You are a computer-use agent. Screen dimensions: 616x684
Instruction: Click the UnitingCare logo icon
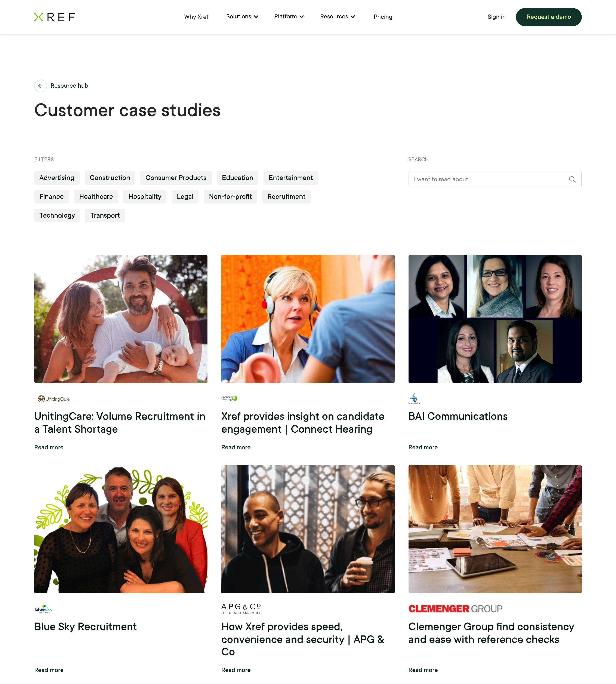click(53, 399)
